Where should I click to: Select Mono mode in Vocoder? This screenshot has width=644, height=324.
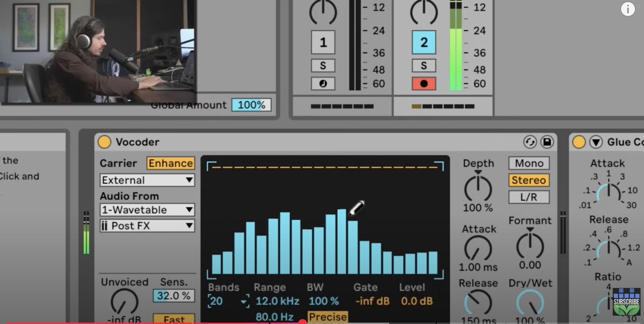point(529,163)
